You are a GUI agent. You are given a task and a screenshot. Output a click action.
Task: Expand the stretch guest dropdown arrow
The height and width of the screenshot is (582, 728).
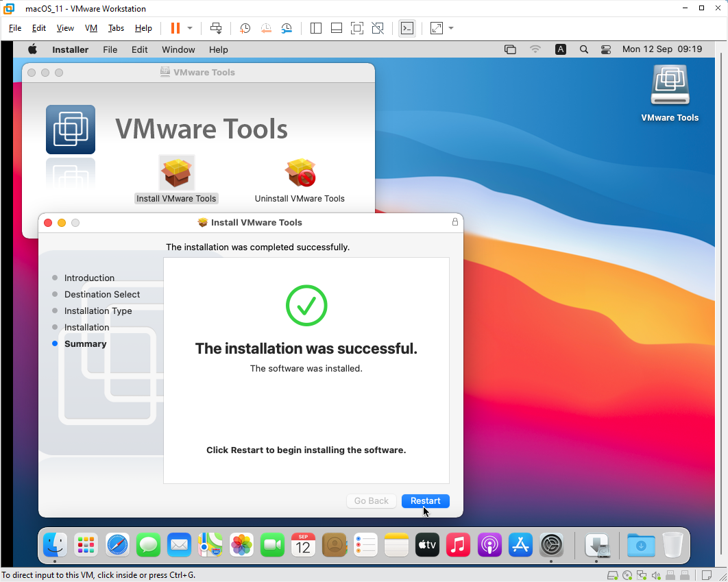[451, 28]
